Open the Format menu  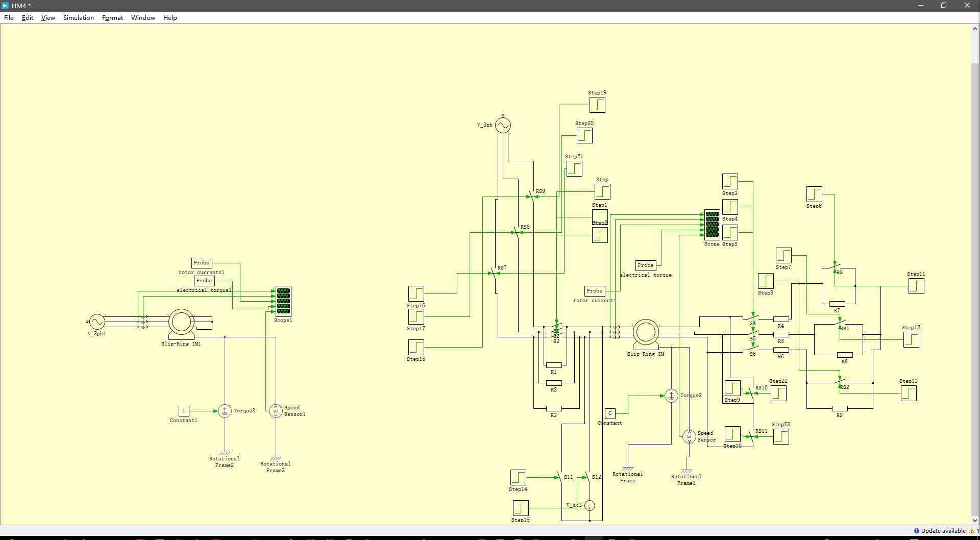112,17
